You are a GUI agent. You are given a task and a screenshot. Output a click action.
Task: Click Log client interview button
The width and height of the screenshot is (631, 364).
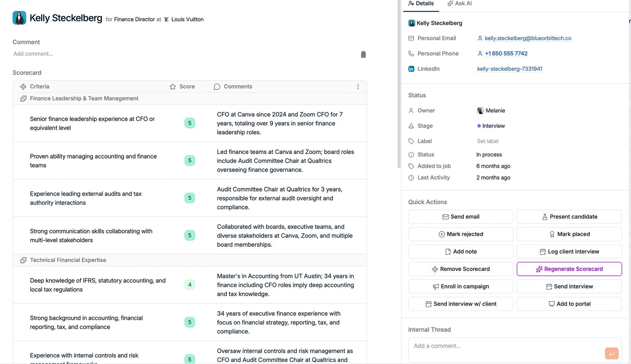(569, 252)
